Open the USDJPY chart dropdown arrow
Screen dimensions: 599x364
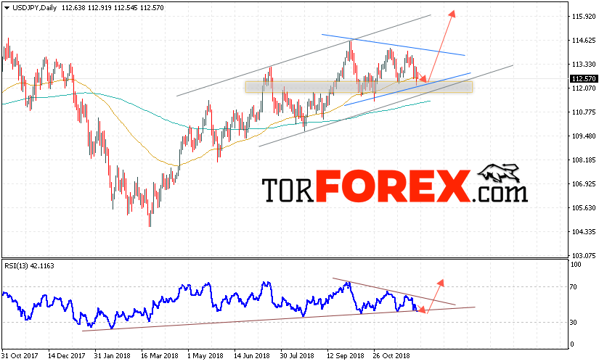pyautogui.click(x=7, y=8)
